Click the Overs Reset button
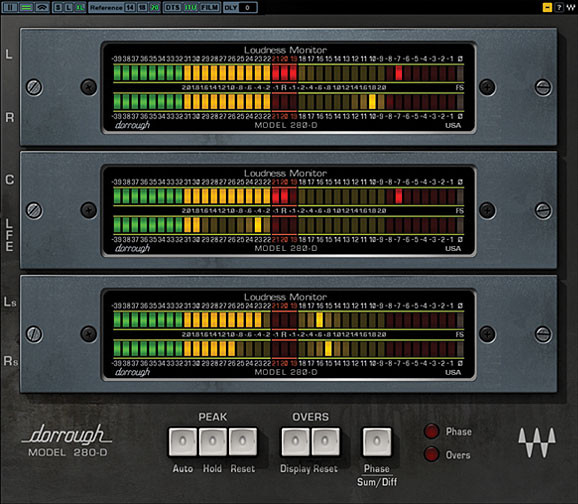The width and height of the screenshot is (578, 504). (325, 441)
